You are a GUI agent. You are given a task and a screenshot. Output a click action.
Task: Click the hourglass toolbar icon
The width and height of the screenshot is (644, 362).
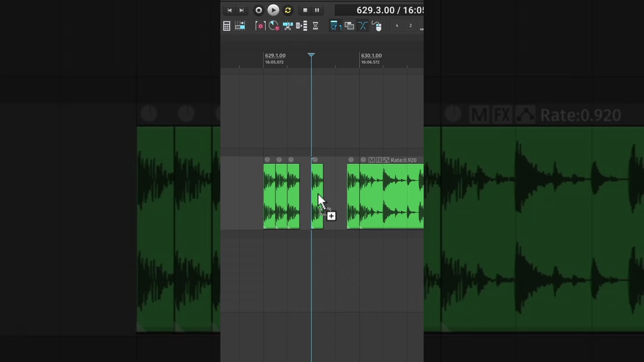[315, 26]
